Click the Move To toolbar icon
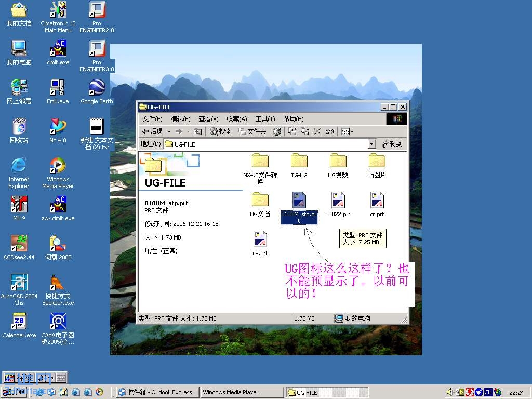 [292, 131]
